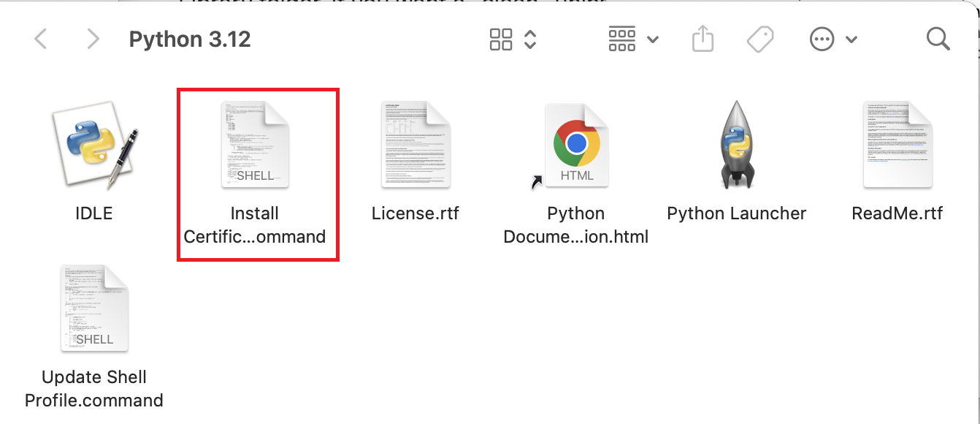This screenshot has height=424, width=980.
Task: Go back with the left chevron
Action: 41,39
